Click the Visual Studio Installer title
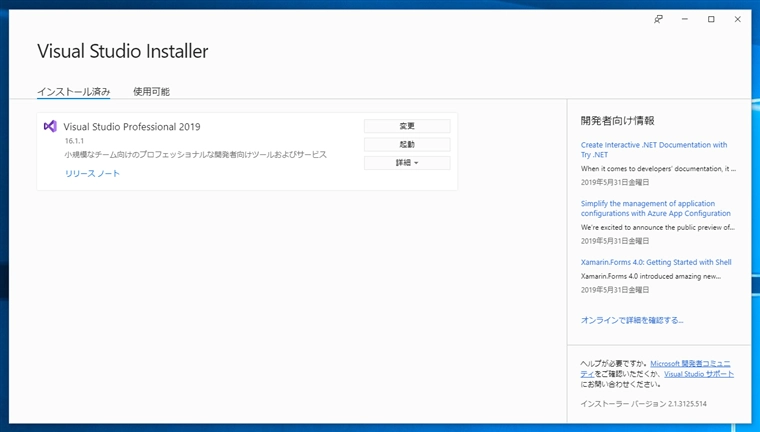Screen dimensions: 760x432 tap(123, 51)
